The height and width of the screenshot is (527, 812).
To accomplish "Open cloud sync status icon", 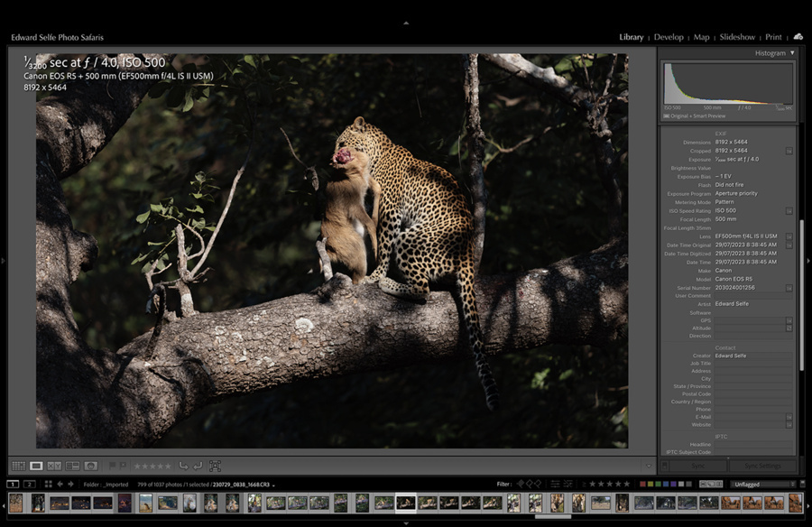I will pyautogui.click(x=798, y=37).
